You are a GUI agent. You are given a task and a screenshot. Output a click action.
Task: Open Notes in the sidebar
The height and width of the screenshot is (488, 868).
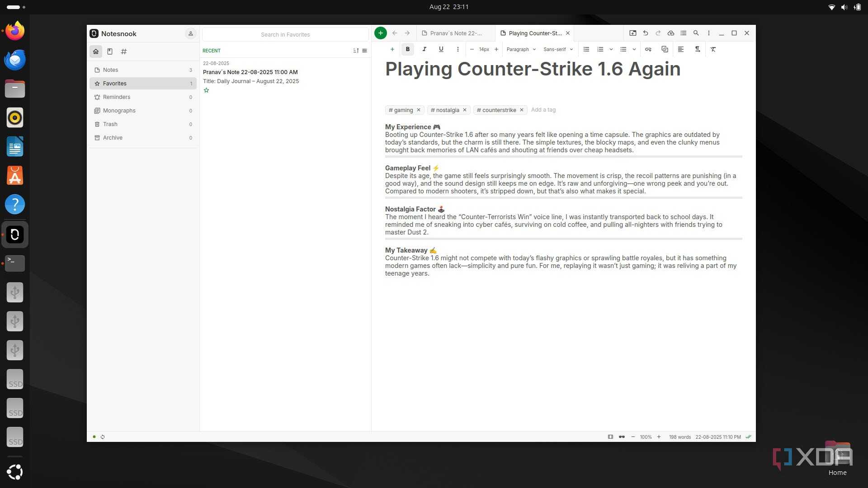[x=143, y=70]
